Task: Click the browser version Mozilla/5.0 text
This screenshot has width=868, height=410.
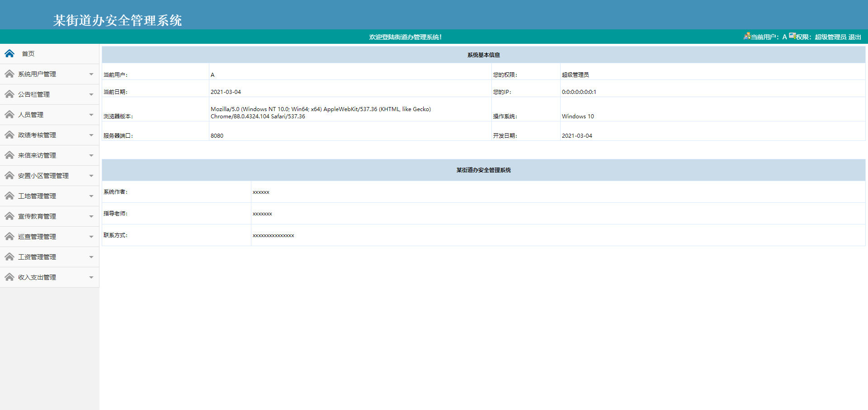Action: pyautogui.click(x=321, y=113)
